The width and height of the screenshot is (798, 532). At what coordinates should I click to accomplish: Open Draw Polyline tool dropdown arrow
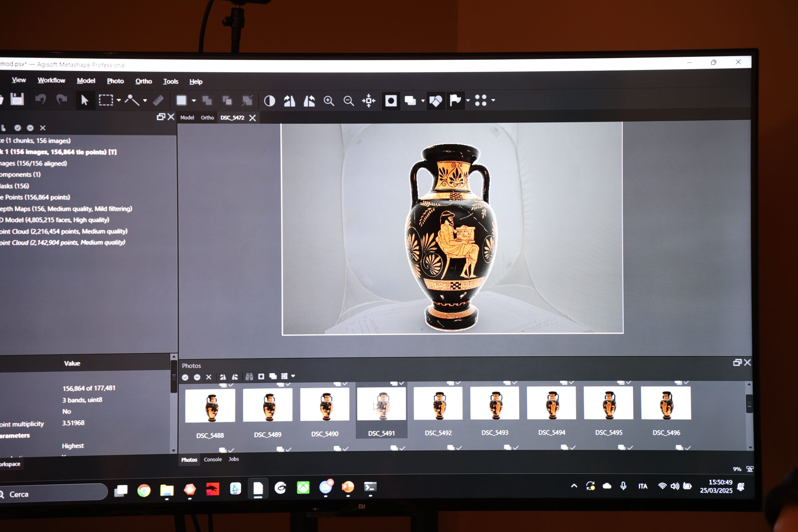[x=145, y=100]
